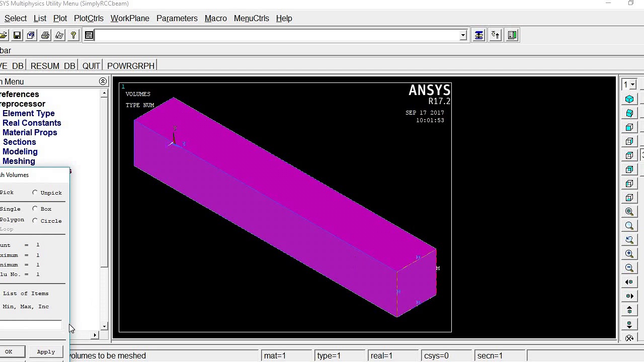This screenshot has width=644, height=362.
Task: Open the MenuCtrls menu
Action: tap(251, 18)
